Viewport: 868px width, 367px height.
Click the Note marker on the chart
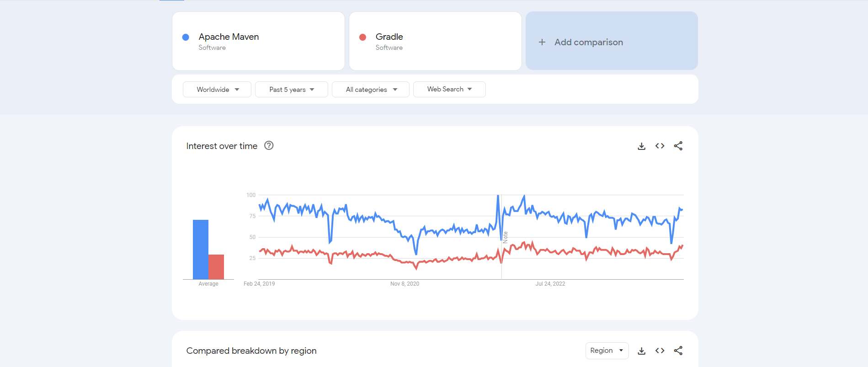pyautogui.click(x=505, y=237)
